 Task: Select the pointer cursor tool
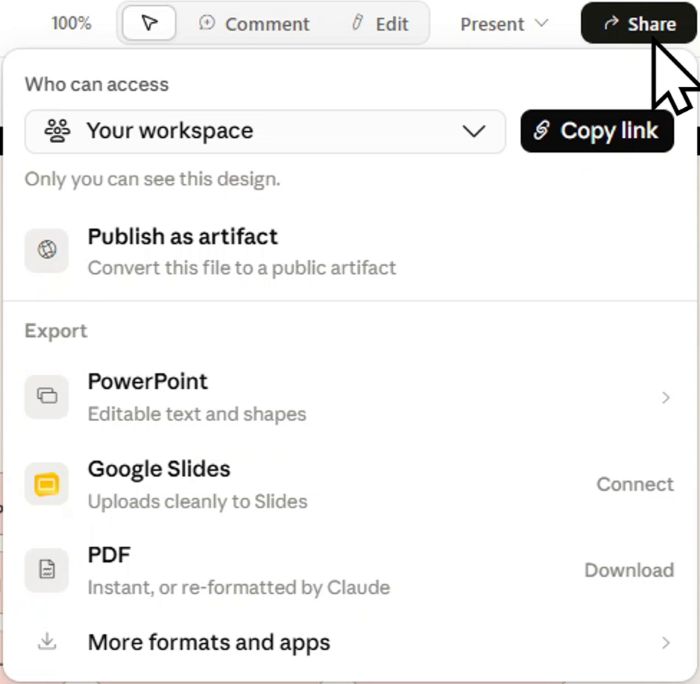(149, 23)
